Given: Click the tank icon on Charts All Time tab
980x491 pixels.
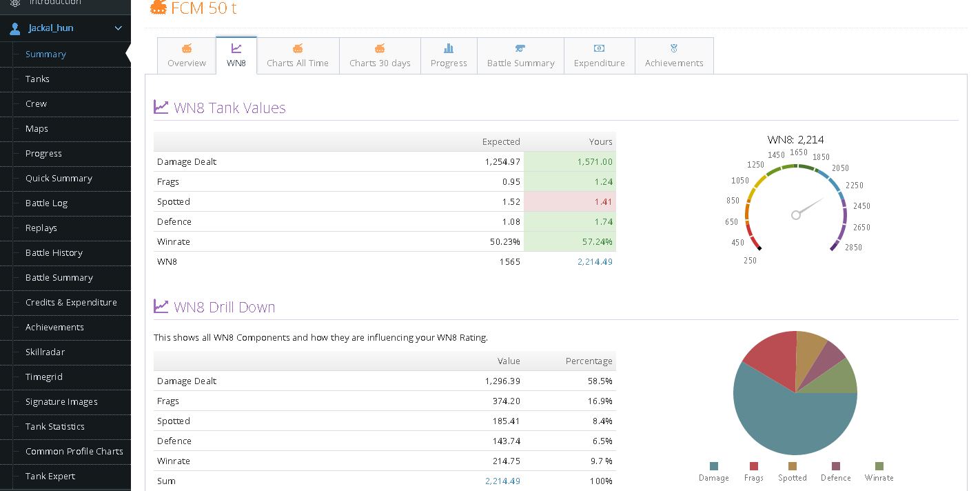Looking at the screenshot, I should [x=298, y=48].
